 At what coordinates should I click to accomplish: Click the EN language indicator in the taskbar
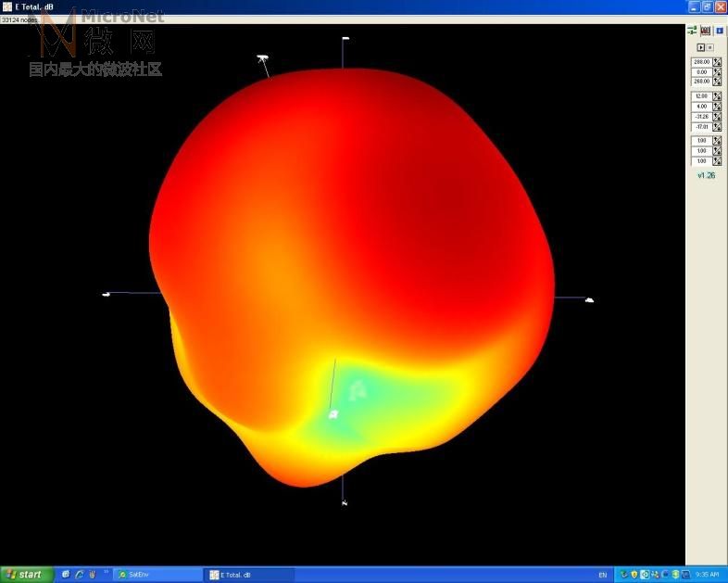coord(603,575)
